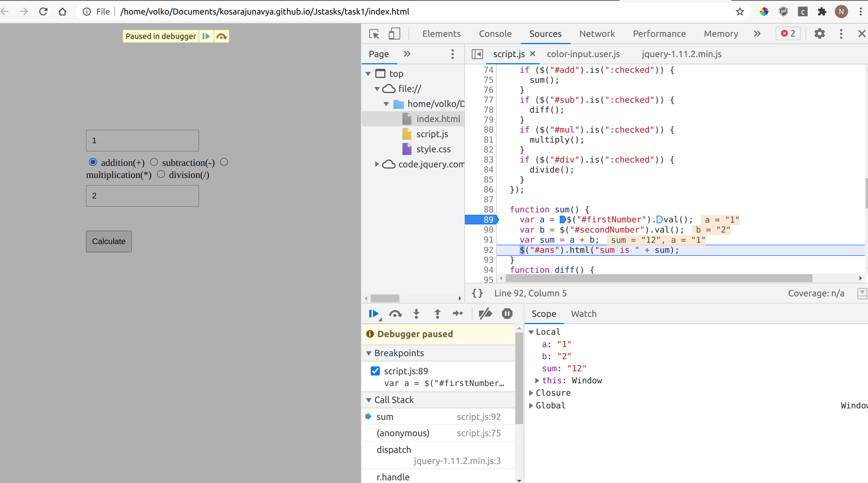Image resolution: width=868 pixels, height=483 pixels.
Task: Open the console error count badge
Action: (788, 33)
